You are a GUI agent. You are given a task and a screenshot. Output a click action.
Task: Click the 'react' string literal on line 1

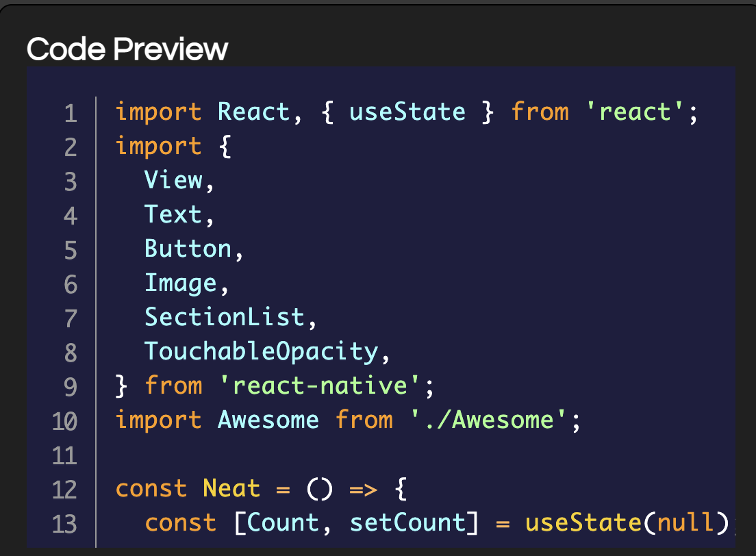click(635, 112)
